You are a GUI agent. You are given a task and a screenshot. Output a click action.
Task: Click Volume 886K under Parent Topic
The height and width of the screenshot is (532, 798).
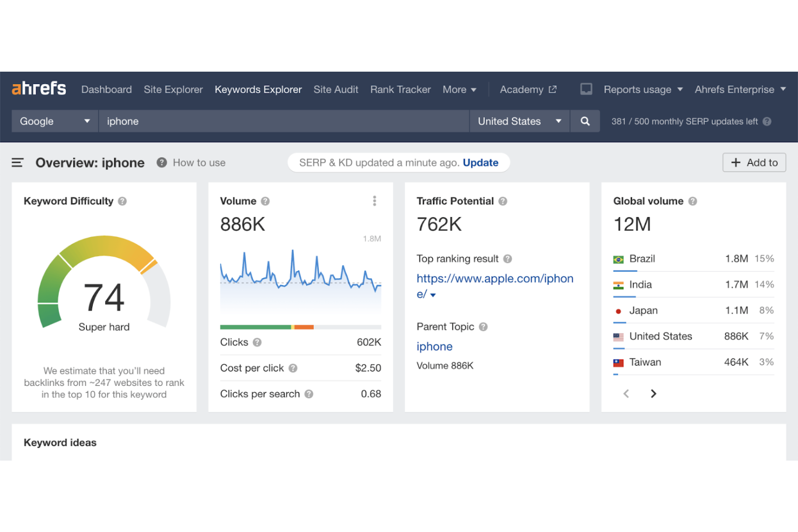pos(445,365)
